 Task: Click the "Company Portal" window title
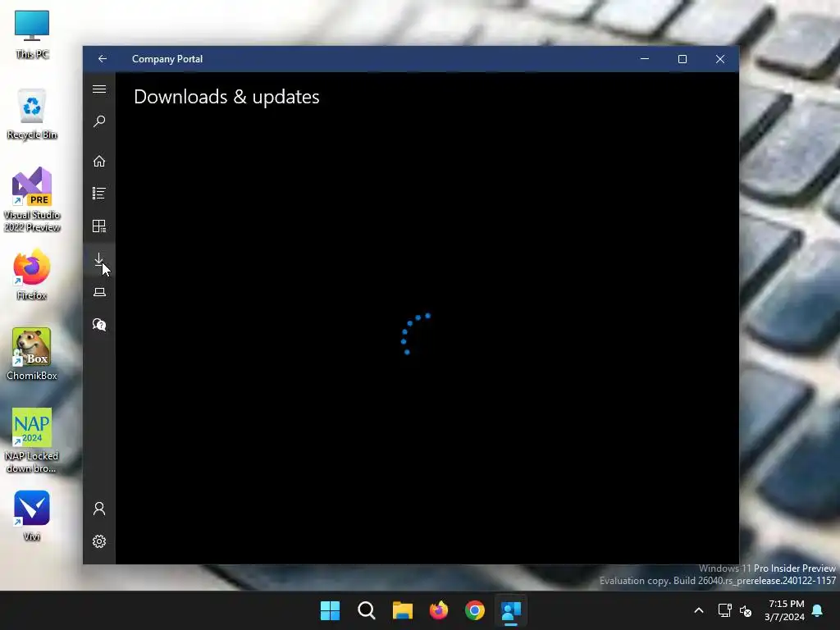pos(167,59)
